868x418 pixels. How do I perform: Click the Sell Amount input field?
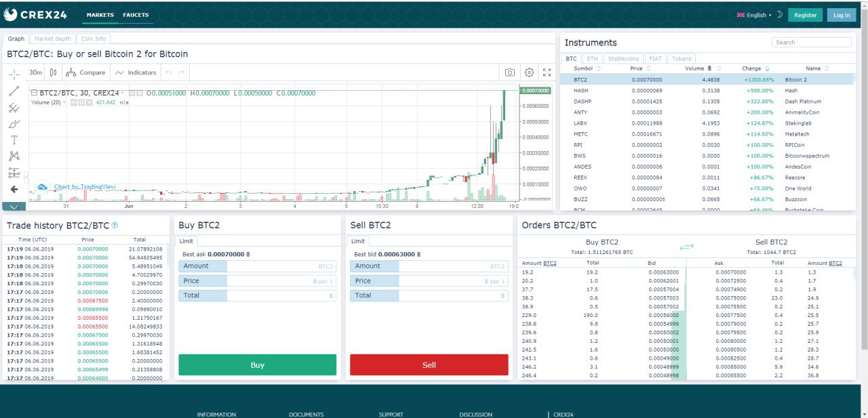tap(453, 266)
